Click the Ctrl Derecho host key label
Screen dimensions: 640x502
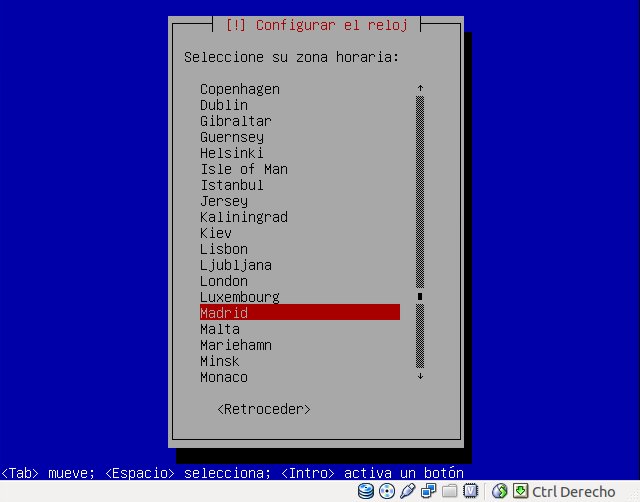click(x=573, y=492)
